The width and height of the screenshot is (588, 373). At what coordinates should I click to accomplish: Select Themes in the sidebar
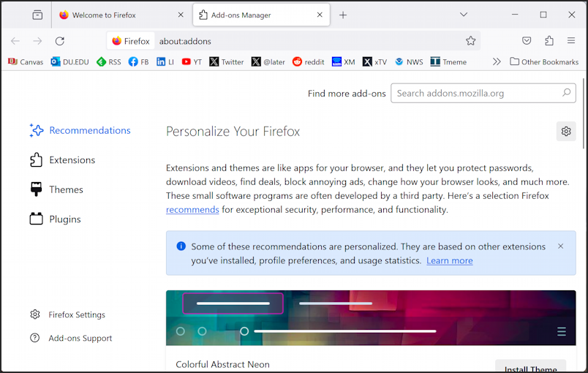56,189
